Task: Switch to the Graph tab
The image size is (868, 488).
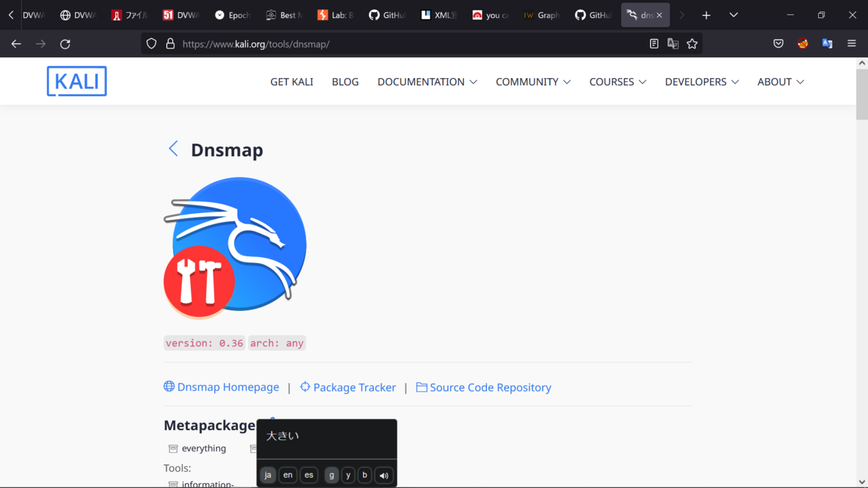Action: click(x=541, y=15)
